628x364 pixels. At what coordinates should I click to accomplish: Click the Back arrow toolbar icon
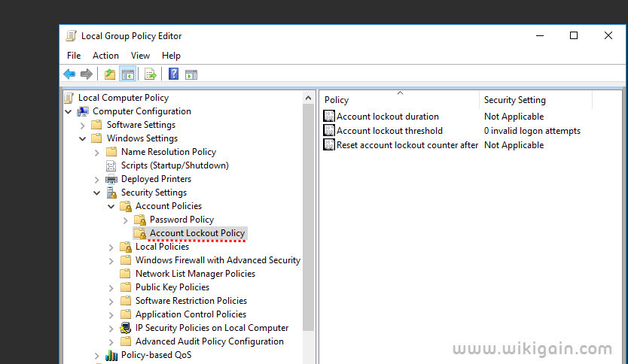69,74
